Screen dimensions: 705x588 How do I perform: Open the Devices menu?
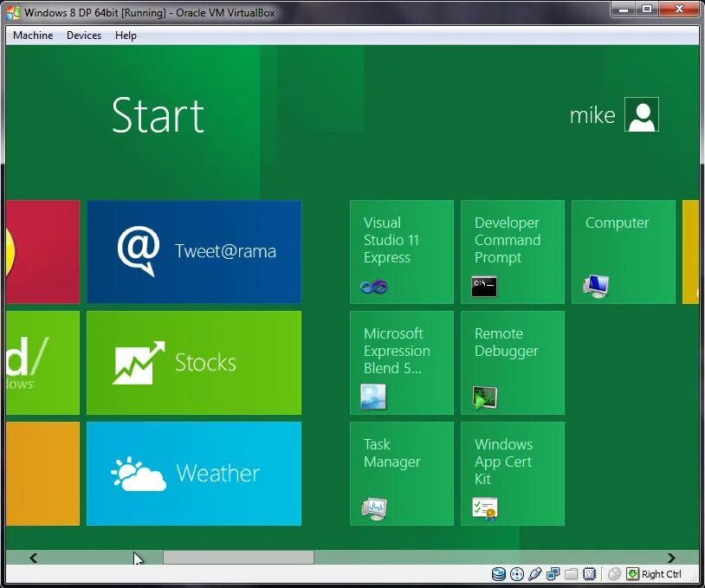tap(84, 35)
